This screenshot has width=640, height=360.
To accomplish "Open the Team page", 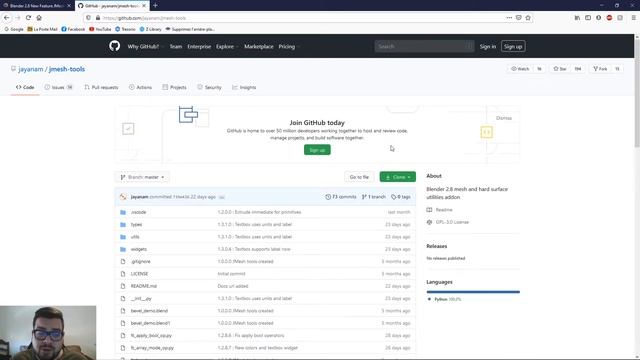I will pos(176,47).
